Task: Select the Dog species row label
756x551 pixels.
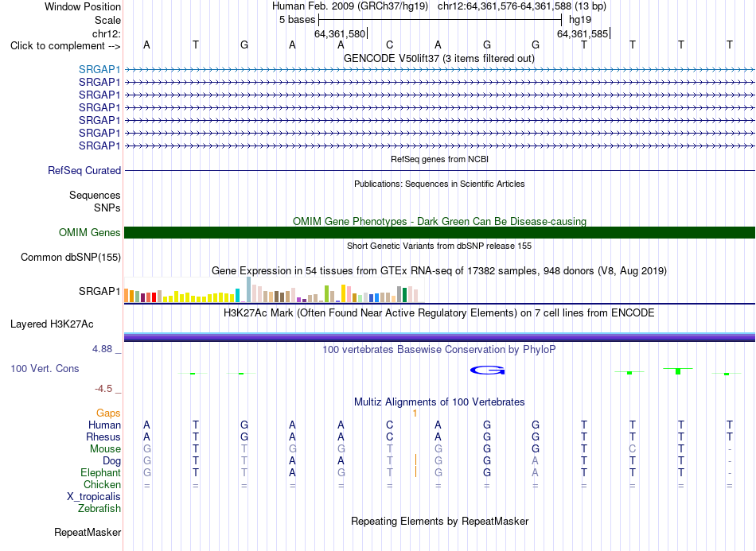Action: tap(112, 461)
